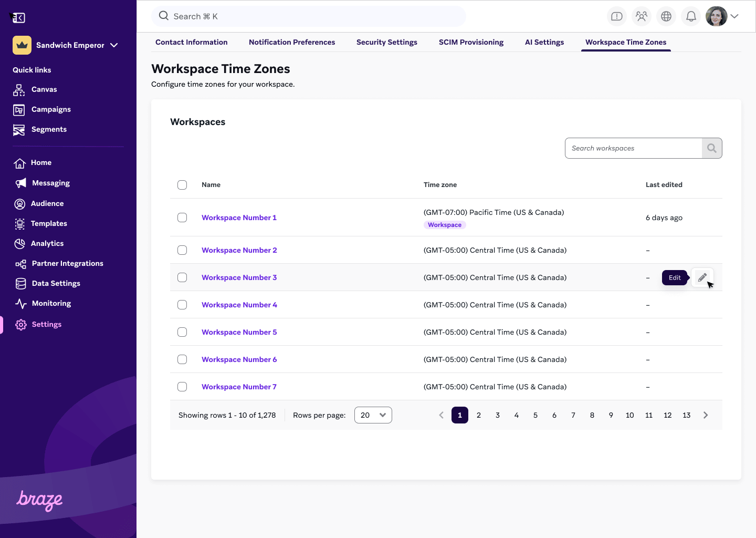Image resolution: width=756 pixels, height=538 pixels.
Task: Collapse the sidebar using the top-left icon
Action: [x=19, y=18]
